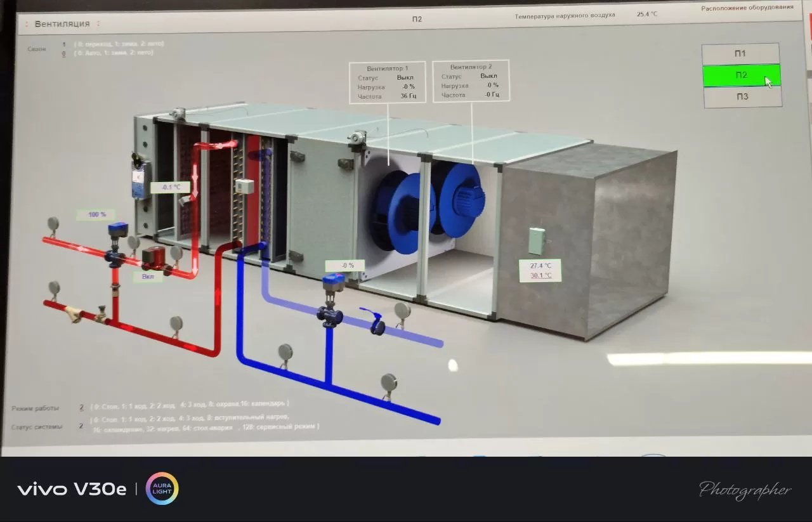812x522 pixels.
Task: Open Расположение оборудования link
Action: 747,8
